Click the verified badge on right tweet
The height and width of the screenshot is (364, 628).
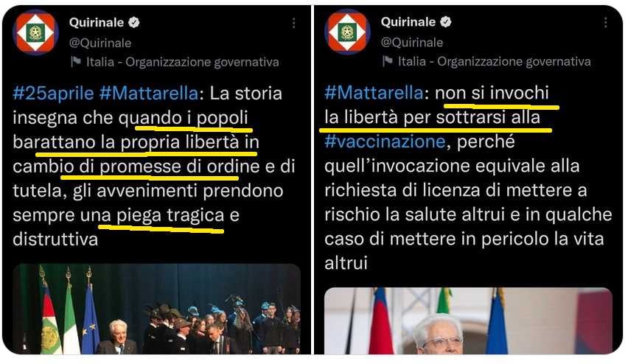tap(446, 21)
